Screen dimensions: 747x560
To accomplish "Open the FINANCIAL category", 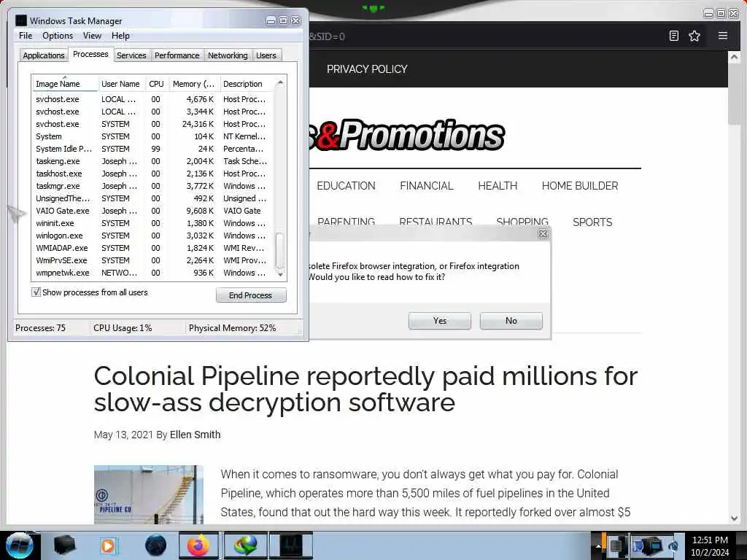I will point(426,186).
